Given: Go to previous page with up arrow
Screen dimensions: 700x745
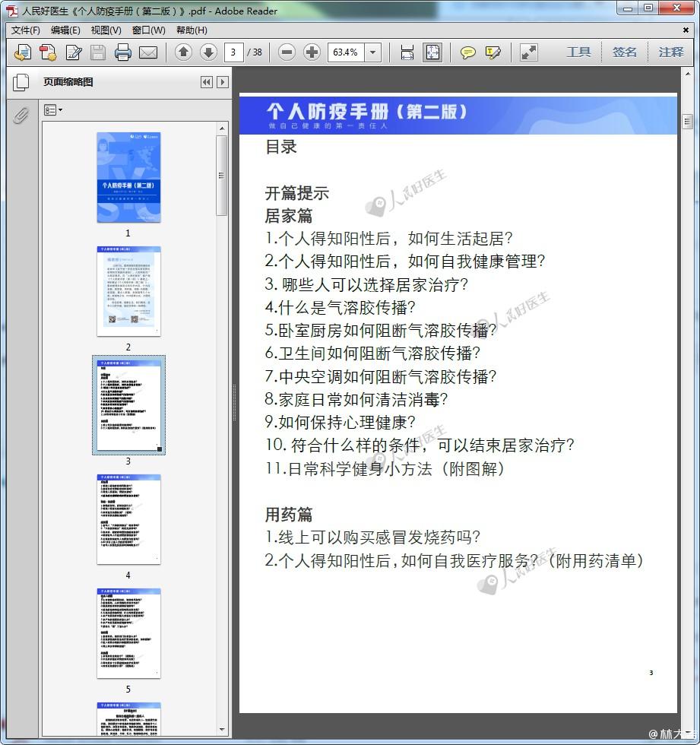Looking at the screenshot, I should coord(183,52).
